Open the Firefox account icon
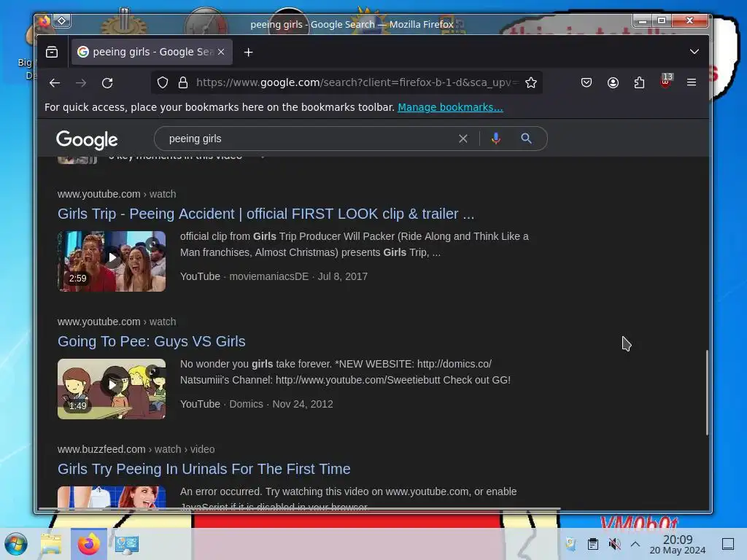 [x=613, y=82]
